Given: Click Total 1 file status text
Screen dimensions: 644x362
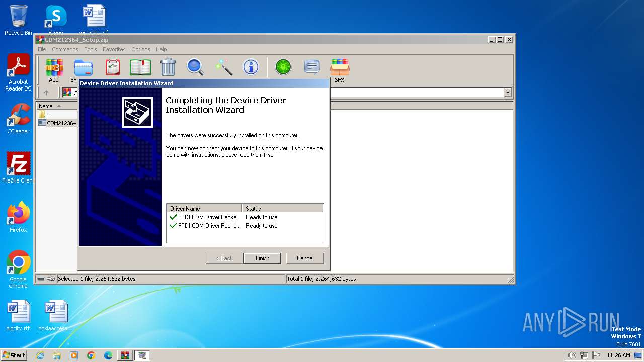Looking at the screenshot, I should (x=321, y=279).
